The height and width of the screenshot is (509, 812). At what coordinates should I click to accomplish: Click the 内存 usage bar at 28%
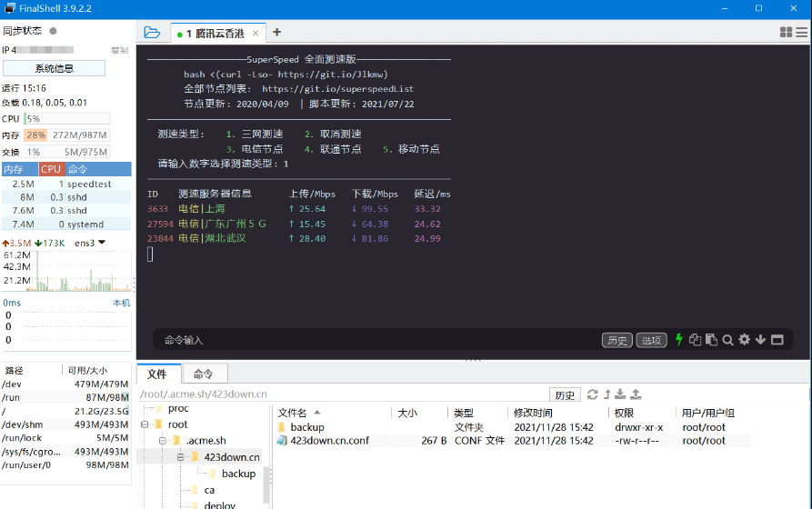[x=66, y=135]
